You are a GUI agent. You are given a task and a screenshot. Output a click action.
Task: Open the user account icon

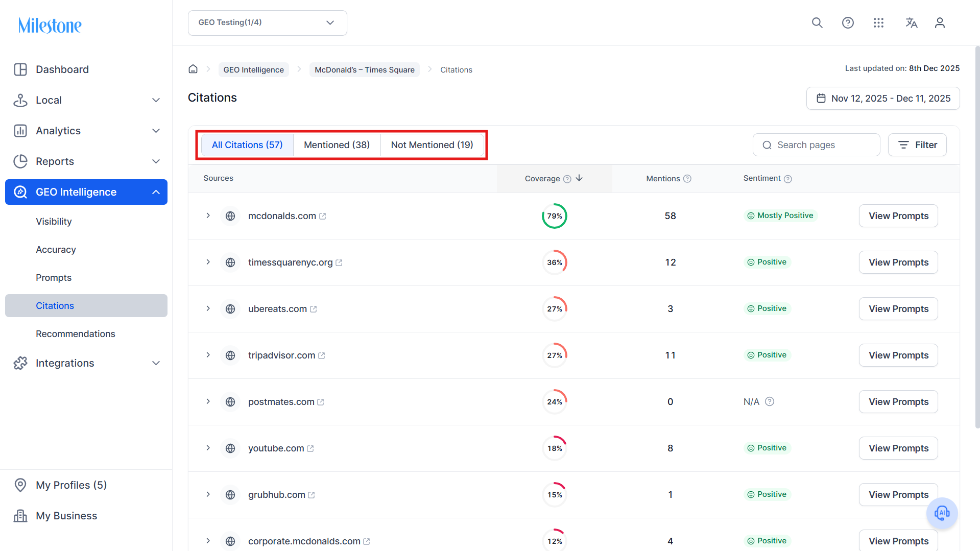[940, 23]
